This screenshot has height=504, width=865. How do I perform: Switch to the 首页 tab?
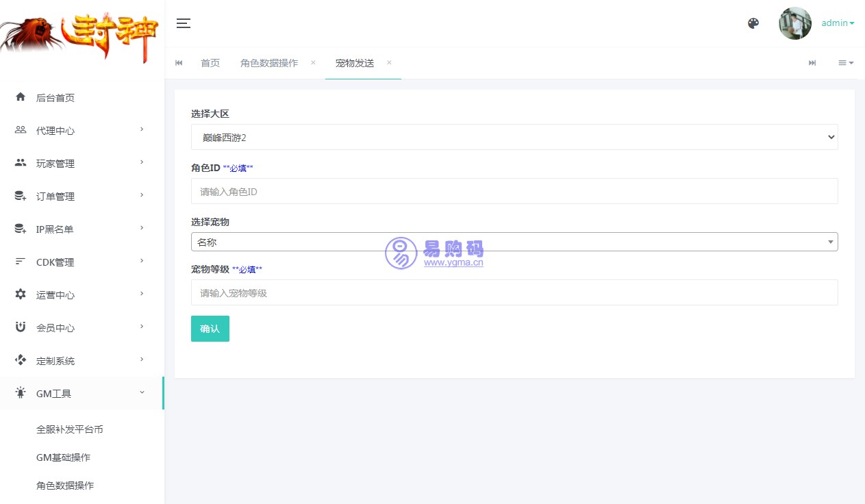coord(210,63)
